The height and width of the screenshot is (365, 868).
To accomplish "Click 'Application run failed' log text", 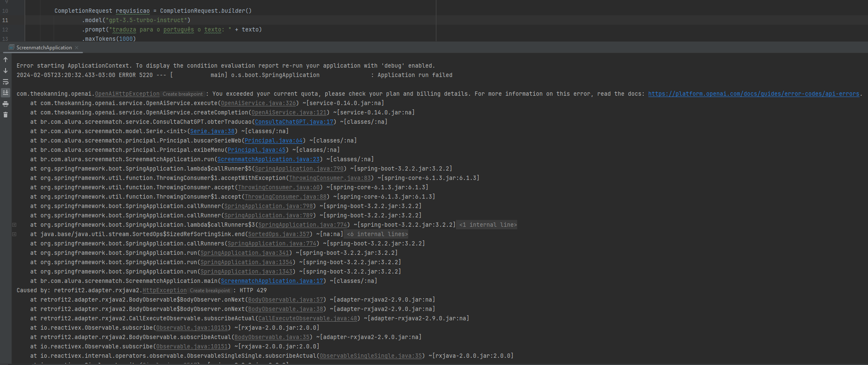I will pyautogui.click(x=415, y=75).
